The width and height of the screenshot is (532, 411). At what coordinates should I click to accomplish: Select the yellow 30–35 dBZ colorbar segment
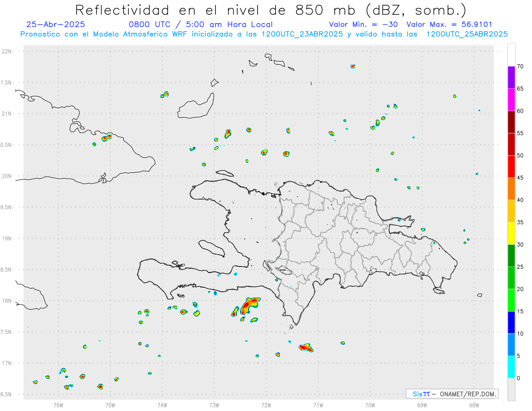point(511,233)
